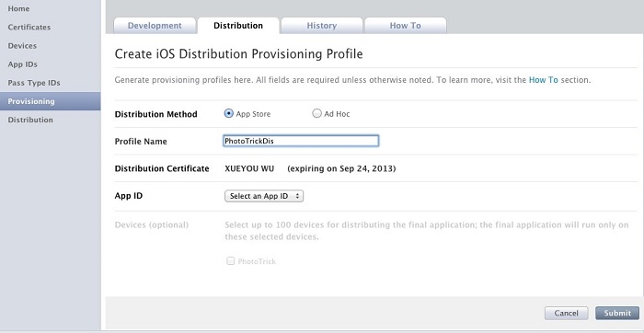Screen dimensions: 644x333
Task: Open the Home sidebar item
Action: click(x=18, y=8)
